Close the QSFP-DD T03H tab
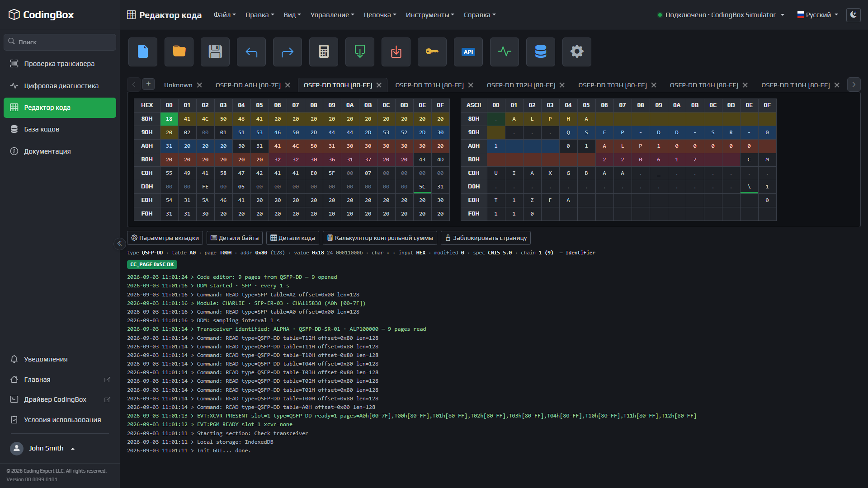This screenshot has height=488, width=868. [x=654, y=85]
